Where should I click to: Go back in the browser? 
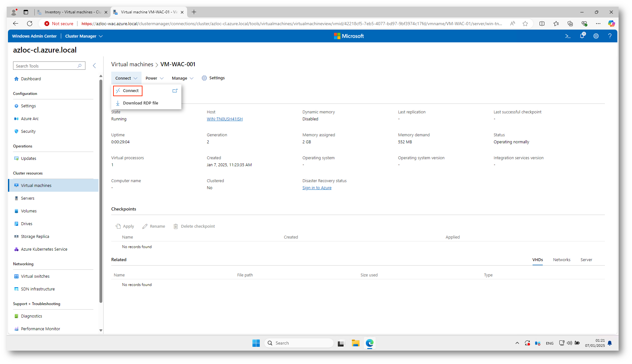tap(16, 24)
